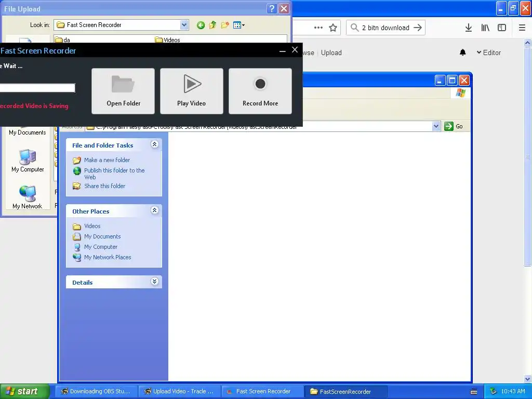532x399 pixels.
Task: Open Explorer address bar dropdown
Action: [436, 126]
